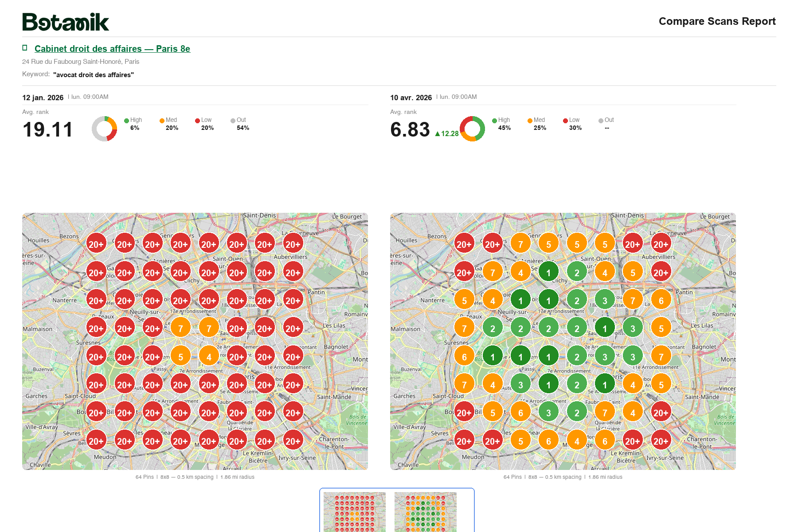Open the April scan thumbnail with green pins

(x=426, y=512)
